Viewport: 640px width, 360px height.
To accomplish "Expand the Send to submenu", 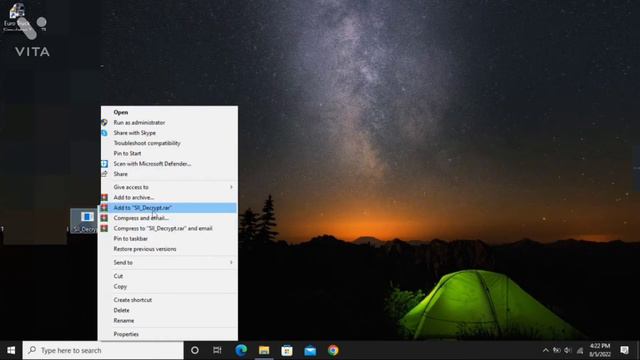I will point(169,262).
